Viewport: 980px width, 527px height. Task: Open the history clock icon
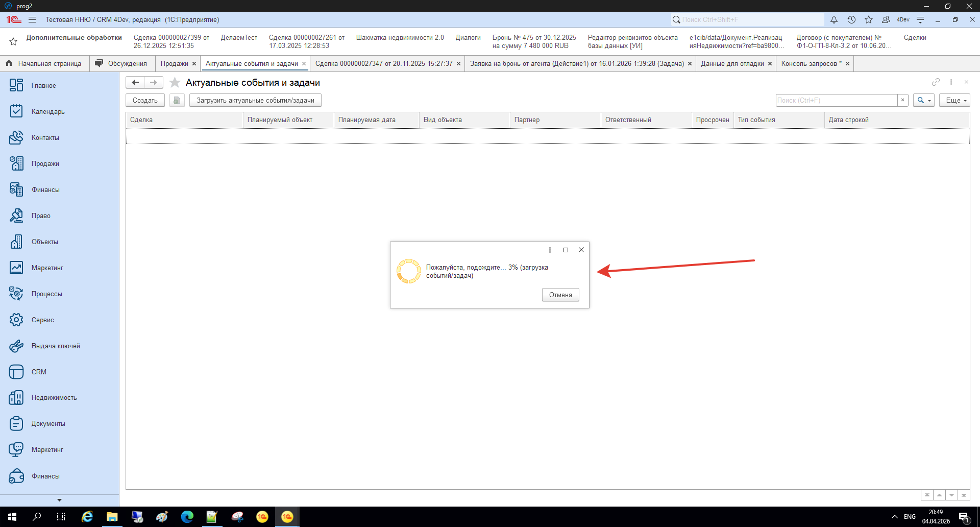[851, 20]
